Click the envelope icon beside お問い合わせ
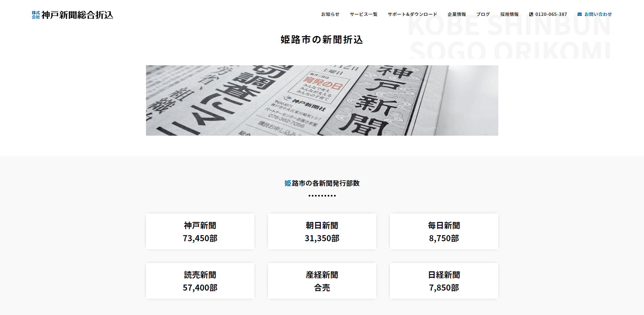644x315 pixels. (580, 14)
